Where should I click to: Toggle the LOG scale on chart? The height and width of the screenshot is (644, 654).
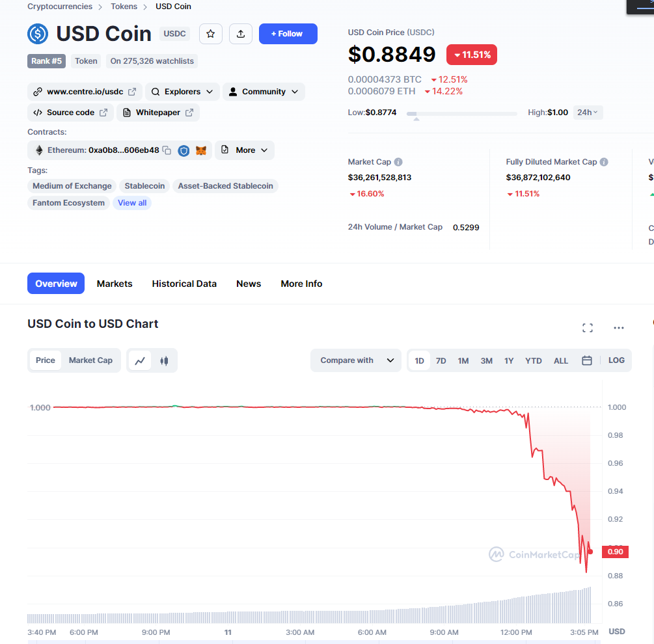[616, 360]
